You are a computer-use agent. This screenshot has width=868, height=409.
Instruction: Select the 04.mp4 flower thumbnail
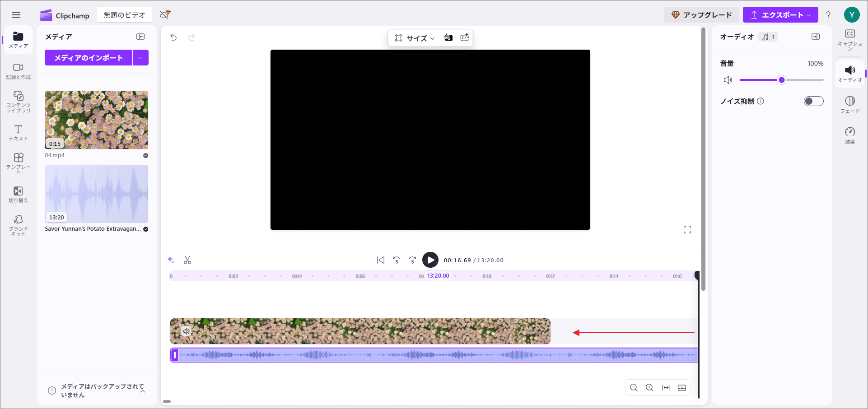point(97,120)
